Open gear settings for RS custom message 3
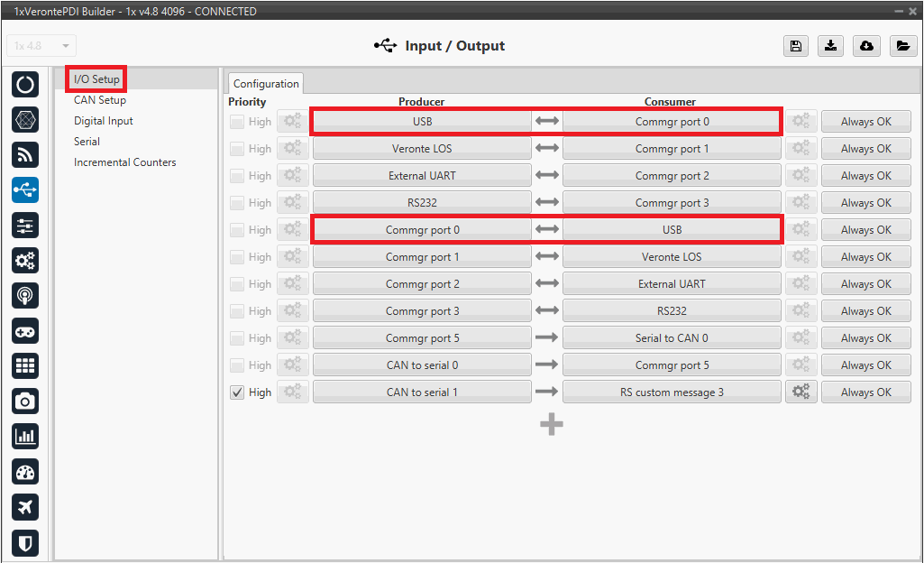The image size is (924, 563). click(x=800, y=392)
